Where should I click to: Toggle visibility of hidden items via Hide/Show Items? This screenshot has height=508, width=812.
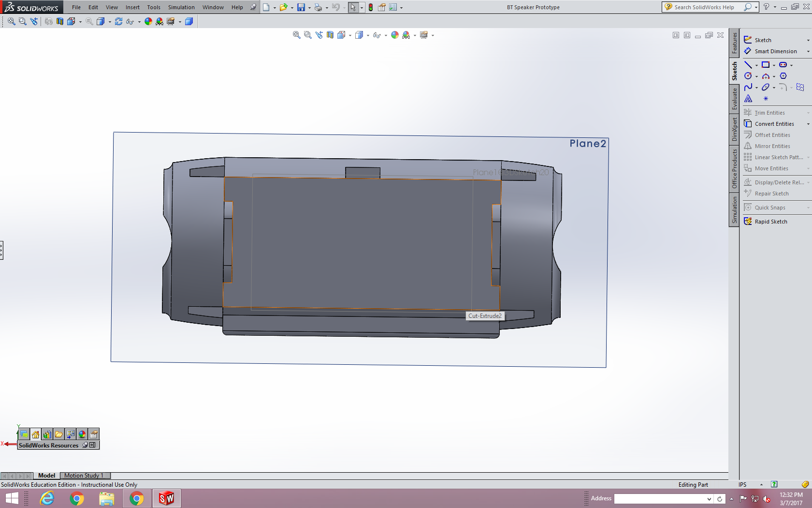point(377,35)
